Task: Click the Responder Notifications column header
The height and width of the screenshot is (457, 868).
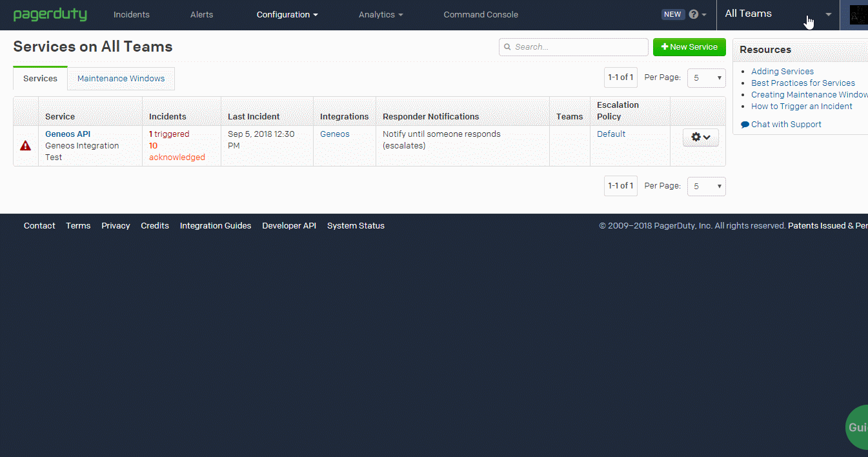Action: [431, 117]
